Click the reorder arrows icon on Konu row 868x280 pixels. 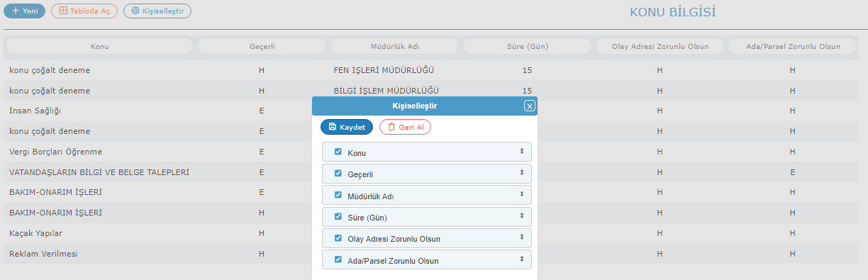coord(521,152)
